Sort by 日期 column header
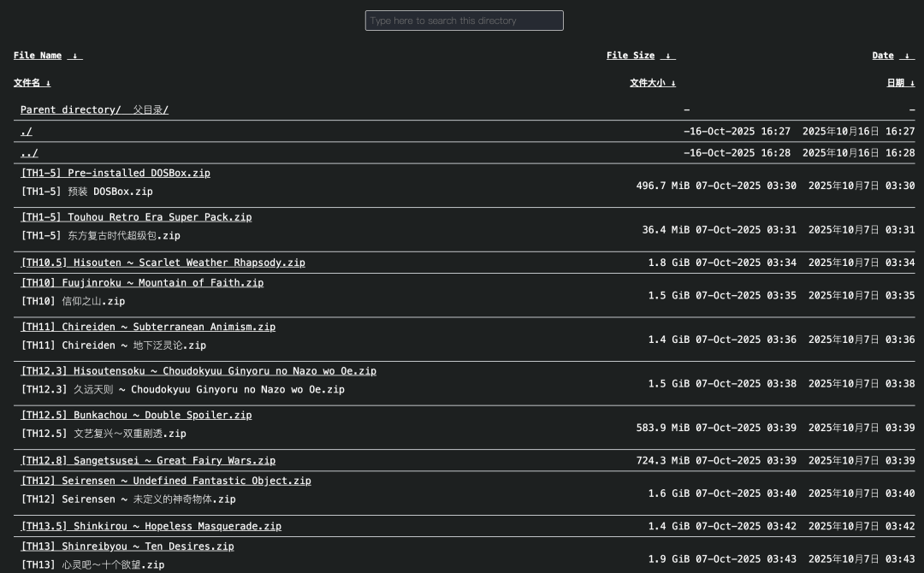Screen dimensions: 924x573 click(x=900, y=83)
